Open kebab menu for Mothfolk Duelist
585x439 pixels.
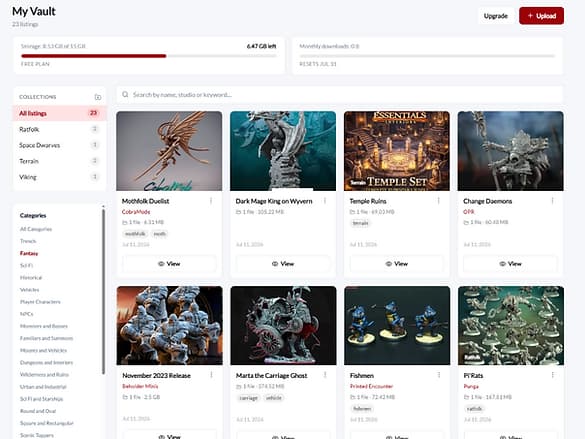coord(211,201)
